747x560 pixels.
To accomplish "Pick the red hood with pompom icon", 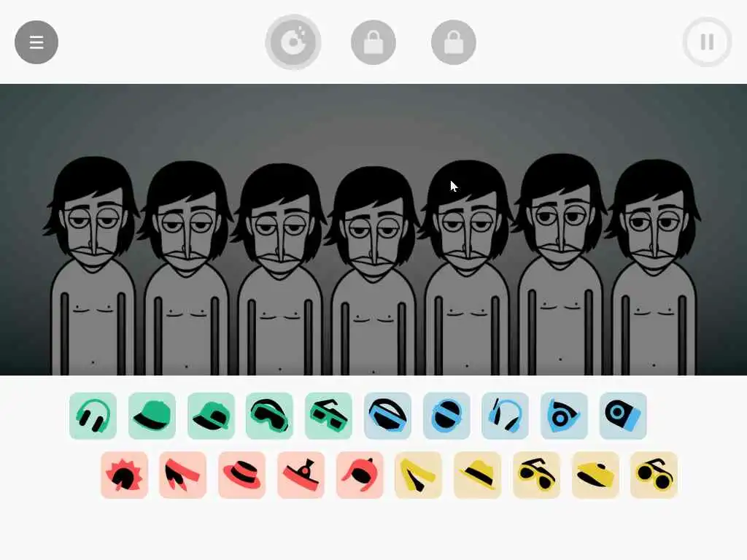I will pyautogui.click(x=360, y=475).
